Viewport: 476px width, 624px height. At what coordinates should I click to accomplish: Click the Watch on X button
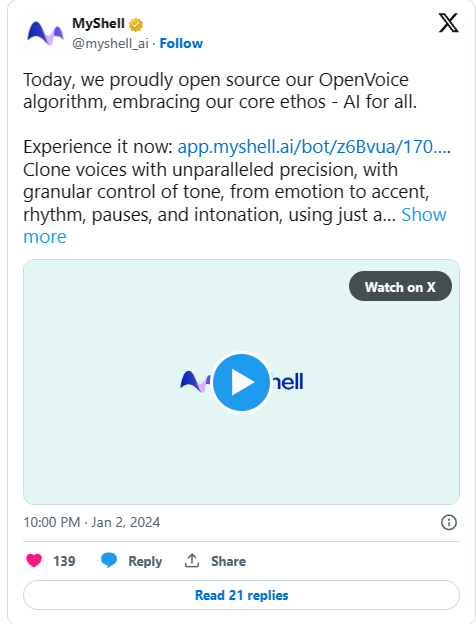tap(400, 287)
